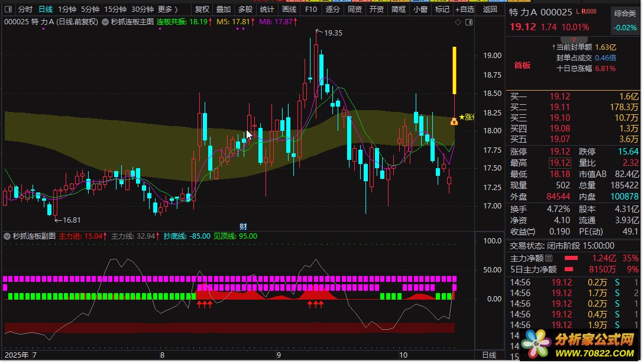The height and width of the screenshot is (363, 644).
Task: Collapse the limit-up info panel chevron
Action: (x=574, y=40)
